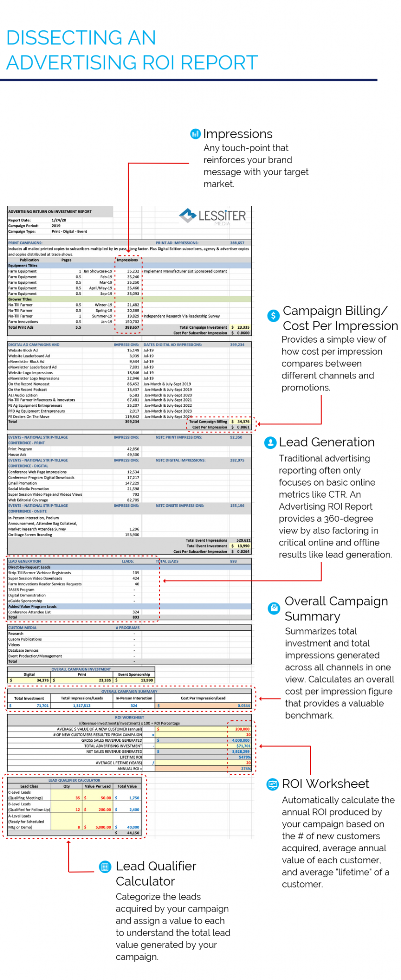Click the net sales revenue value '3,928,299'
This screenshot has width=401, height=980.
(x=241, y=752)
